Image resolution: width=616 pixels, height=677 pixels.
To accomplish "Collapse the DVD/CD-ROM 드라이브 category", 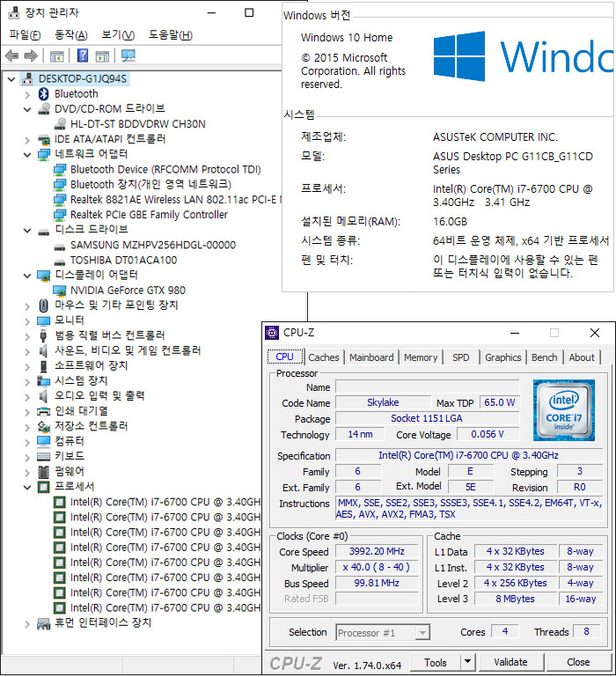I will click(27, 109).
